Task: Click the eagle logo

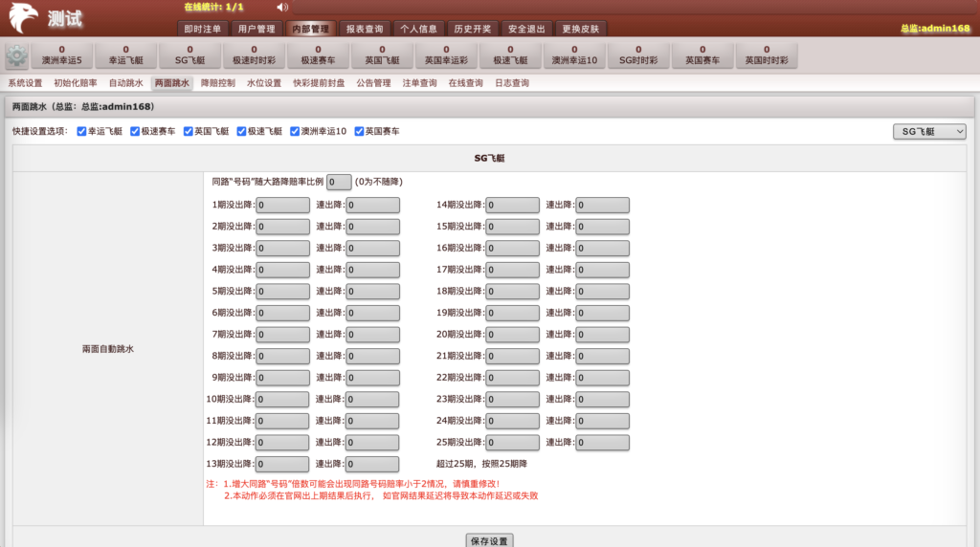Action: [24, 18]
